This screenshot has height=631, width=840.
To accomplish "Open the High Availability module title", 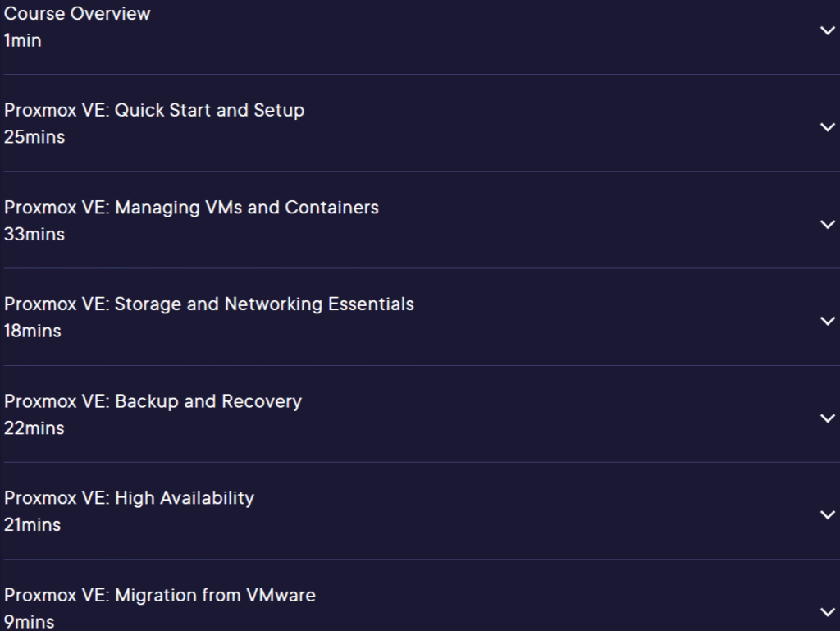I will (x=129, y=498).
